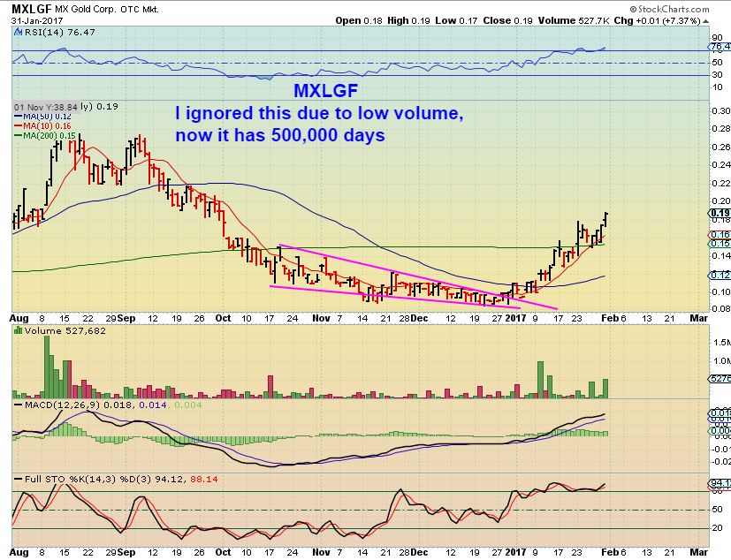The width and height of the screenshot is (731, 560).
Task: Click the 88.14 %D value in stochastic label
Action: coord(203,479)
